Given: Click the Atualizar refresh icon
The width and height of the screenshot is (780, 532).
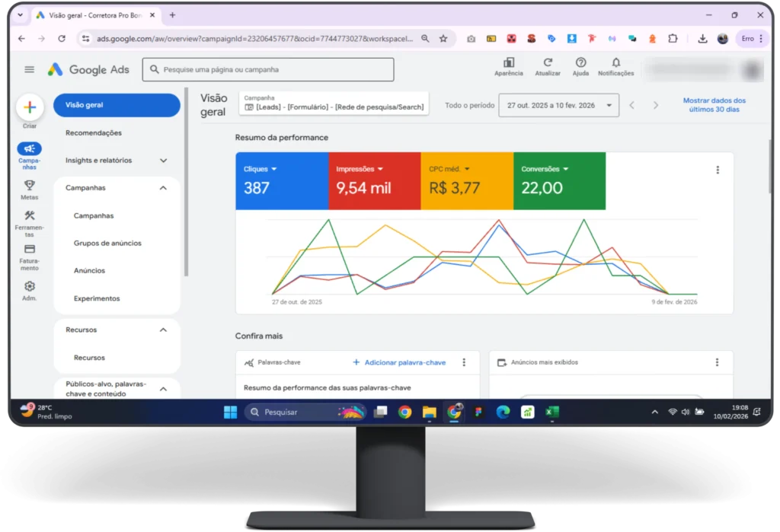Looking at the screenshot, I should pyautogui.click(x=548, y=63).
